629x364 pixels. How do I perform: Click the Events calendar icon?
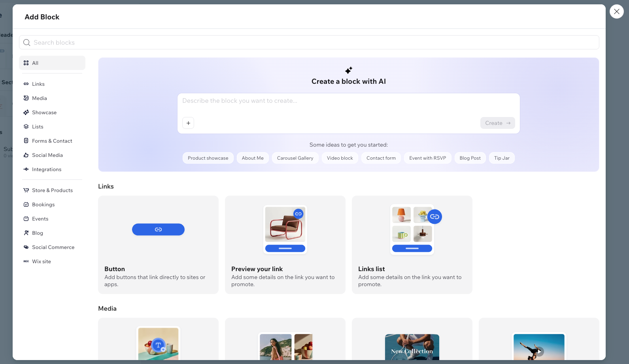(26, 219)
